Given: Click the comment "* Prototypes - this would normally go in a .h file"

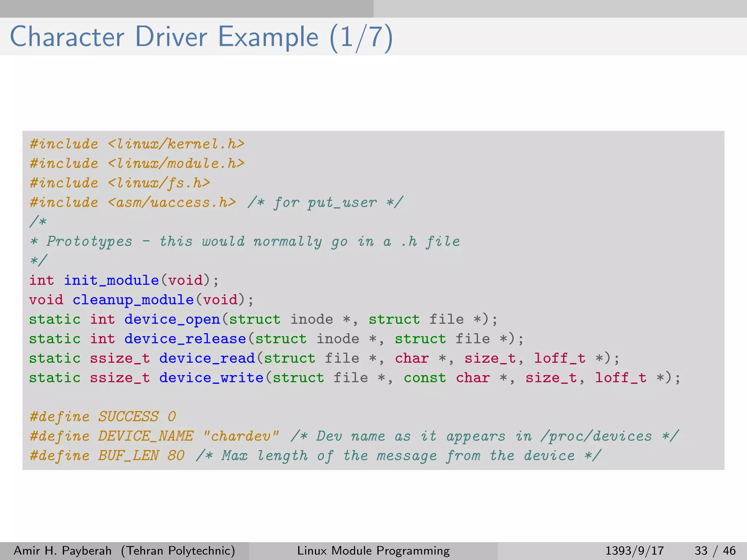Looking at the screenshot, I should pos(245,242).
